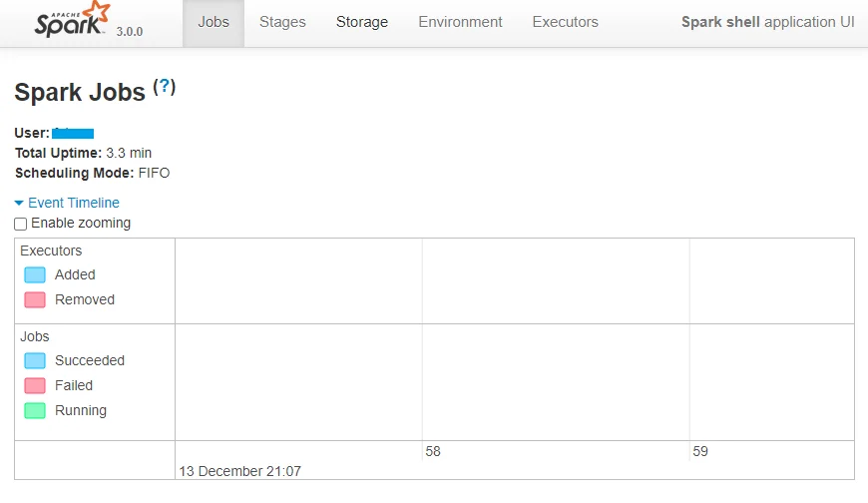This screenshot has width=868, height=503.
Task: Click the 59 minute timeline marker
Action: coord(700,452)
